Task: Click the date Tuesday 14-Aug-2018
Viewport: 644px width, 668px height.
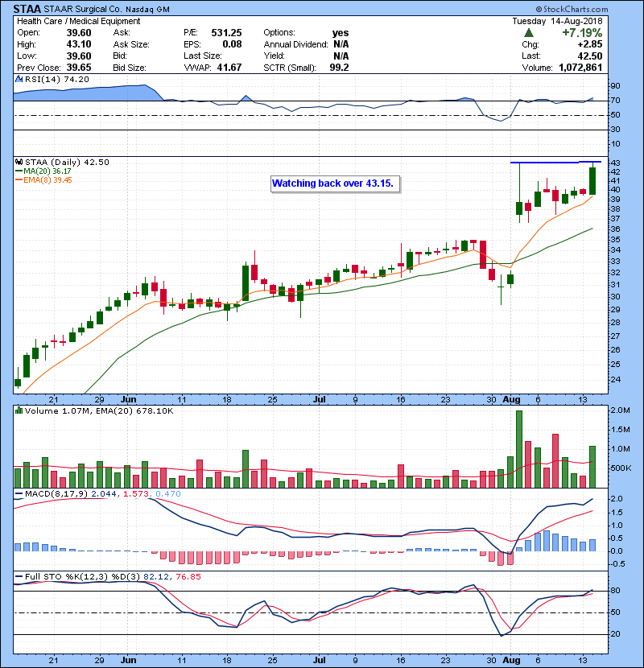Action: [557, 21]
